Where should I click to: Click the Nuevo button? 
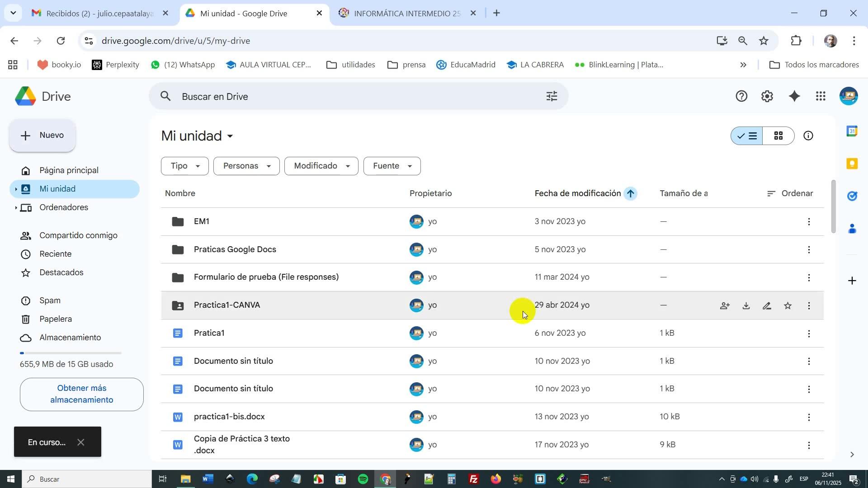click(42, 136)
